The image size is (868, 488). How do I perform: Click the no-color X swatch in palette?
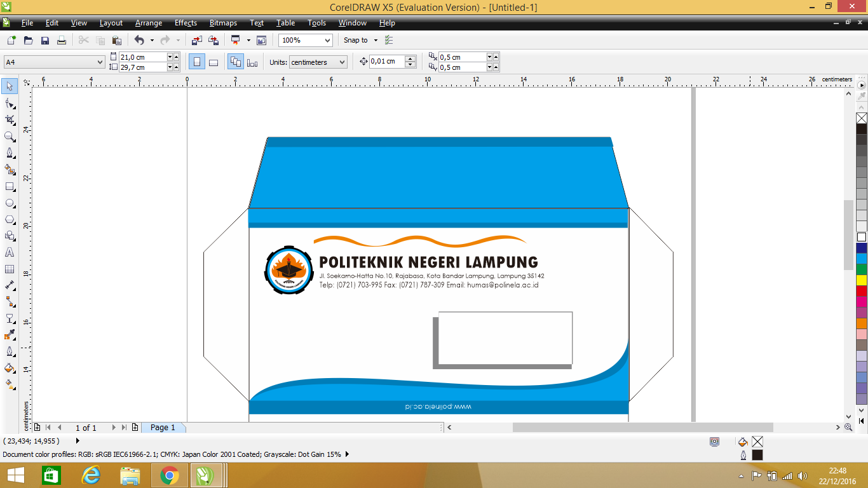[x=862, y=118]
